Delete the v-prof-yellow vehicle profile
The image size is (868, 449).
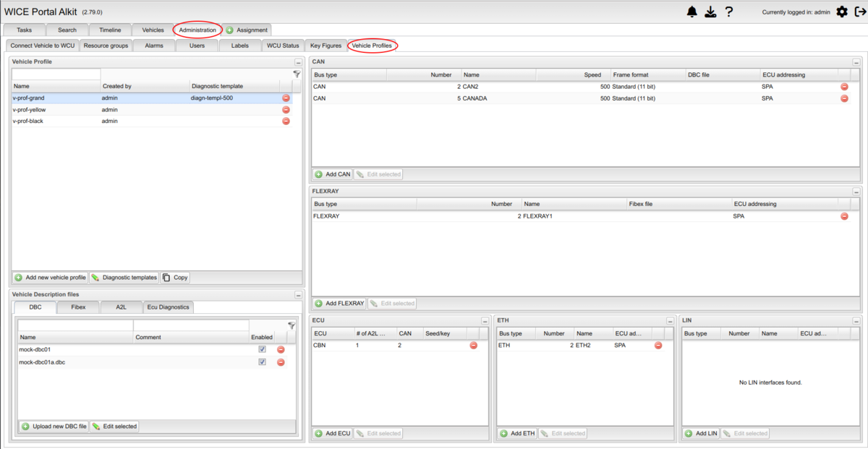pyautogui.click(x=286, y=110)
